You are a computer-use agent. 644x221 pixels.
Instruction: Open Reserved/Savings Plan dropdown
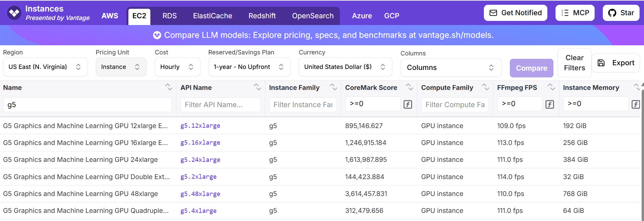point(249,67)
